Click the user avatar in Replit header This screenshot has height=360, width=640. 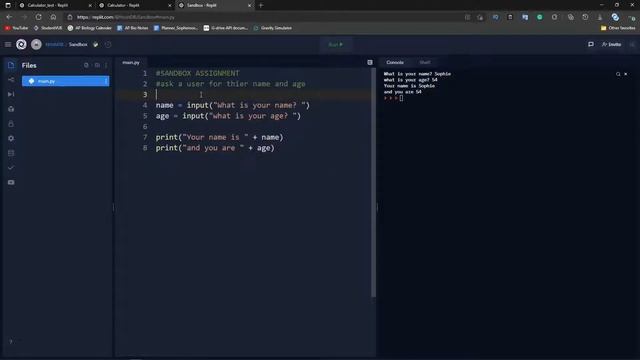(36, 44)
